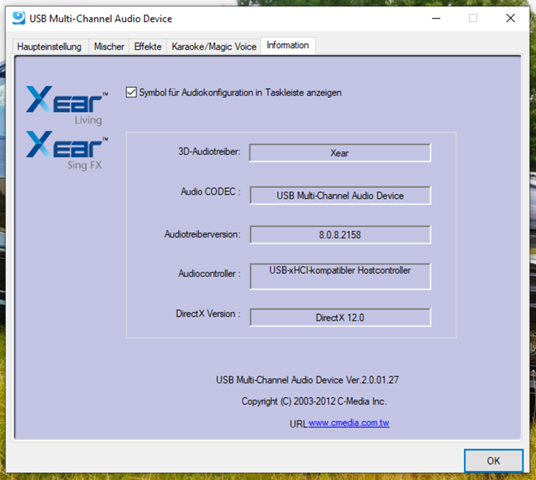
Task: Click the Xear Living logo
Action: click(x=67, y=105)
